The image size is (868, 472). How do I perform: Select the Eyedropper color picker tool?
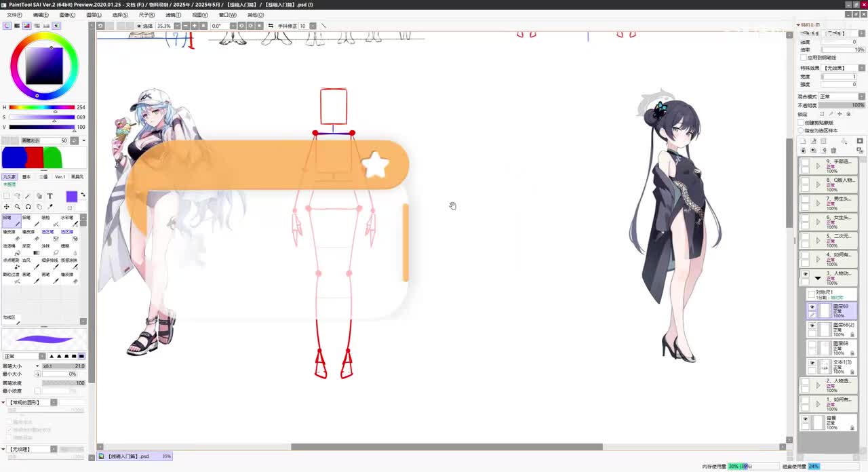pos(50,207)
